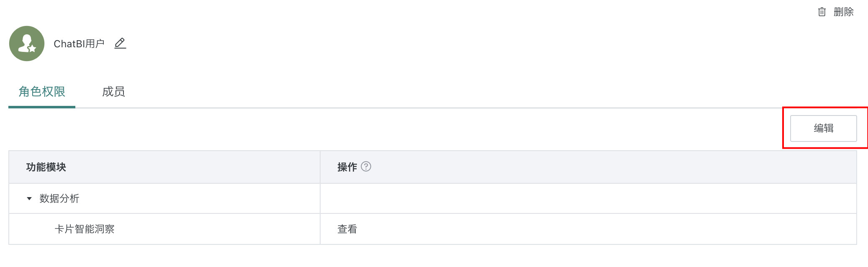Collapse the 数据分析 tree arrow
The image size is (868, 267).
point(29,198)
